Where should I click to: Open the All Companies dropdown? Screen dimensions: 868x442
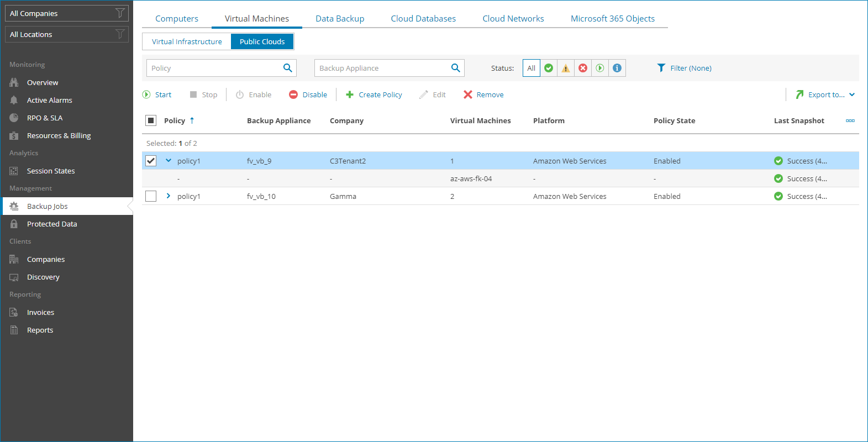67,13
